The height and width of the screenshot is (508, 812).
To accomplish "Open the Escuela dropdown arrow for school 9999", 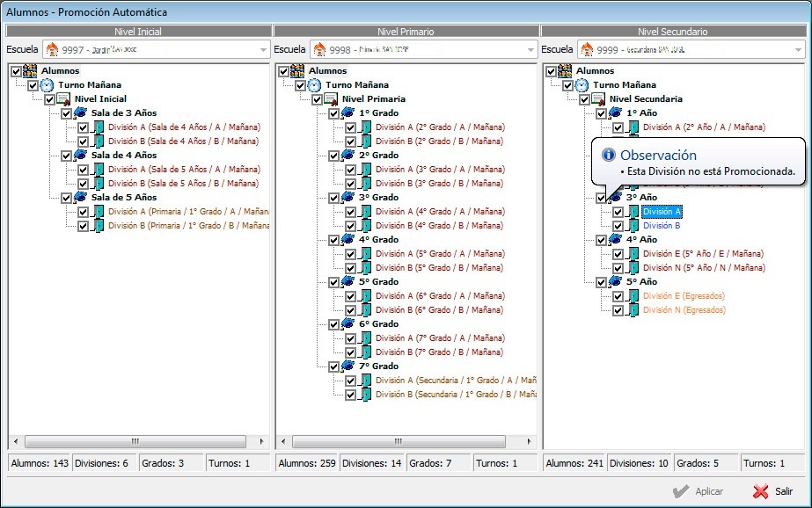I will [x=798, y=50].
